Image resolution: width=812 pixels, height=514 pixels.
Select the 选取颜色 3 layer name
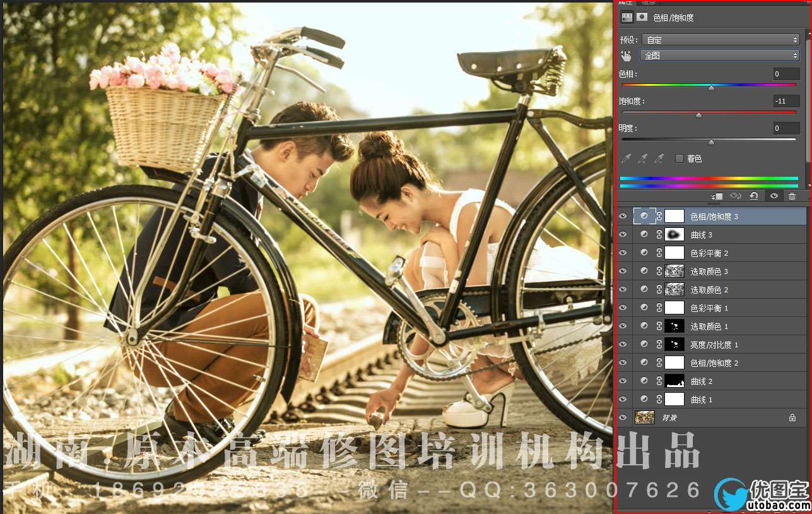[709, 272]
